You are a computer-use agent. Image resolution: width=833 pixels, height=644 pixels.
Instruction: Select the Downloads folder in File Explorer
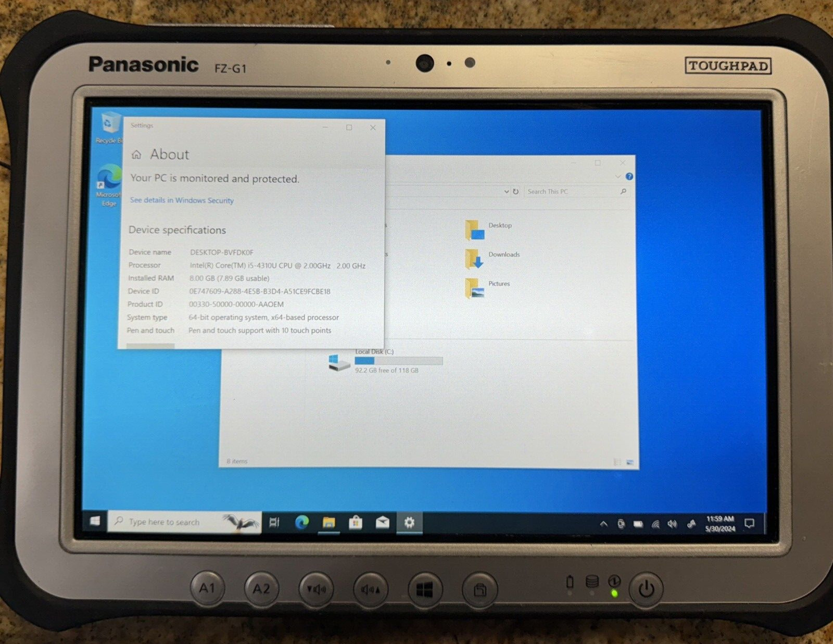tap(493, 259)
